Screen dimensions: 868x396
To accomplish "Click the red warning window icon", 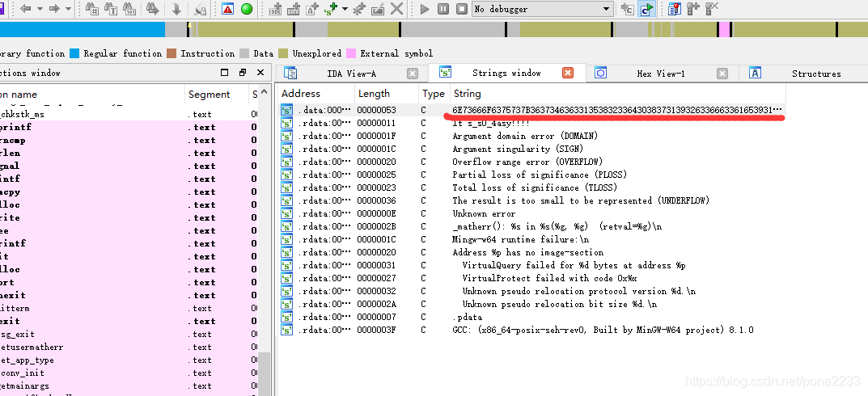I will click(227, 9).
